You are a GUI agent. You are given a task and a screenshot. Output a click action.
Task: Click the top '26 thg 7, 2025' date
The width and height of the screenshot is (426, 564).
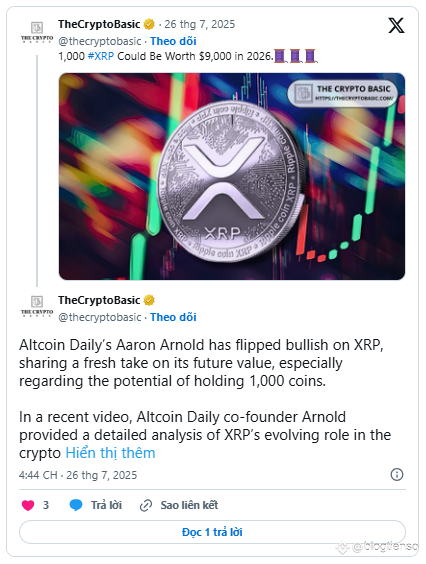pos(200,24)
